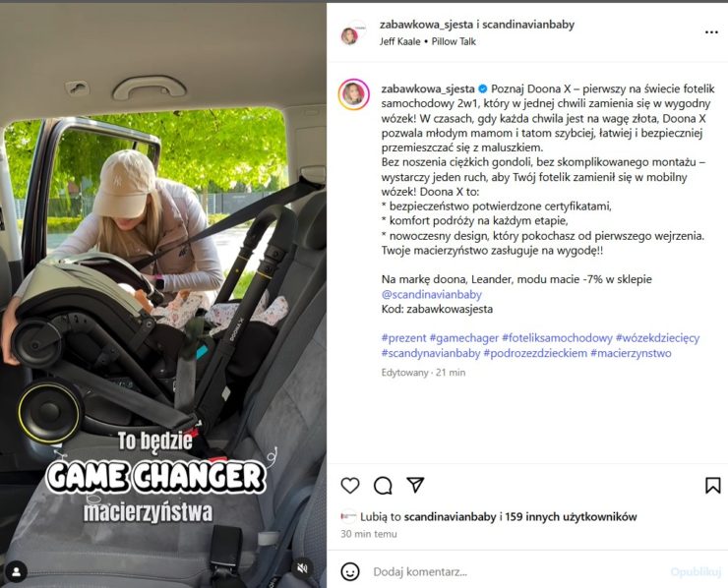Open Jeff Kaale Pillow Talk audio link

tap(428, 41)
